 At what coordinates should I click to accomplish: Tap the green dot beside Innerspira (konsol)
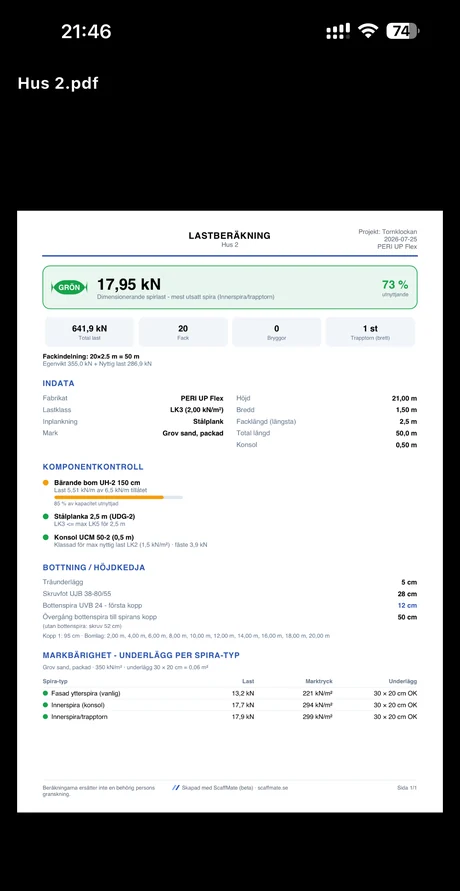coord(45,705)
